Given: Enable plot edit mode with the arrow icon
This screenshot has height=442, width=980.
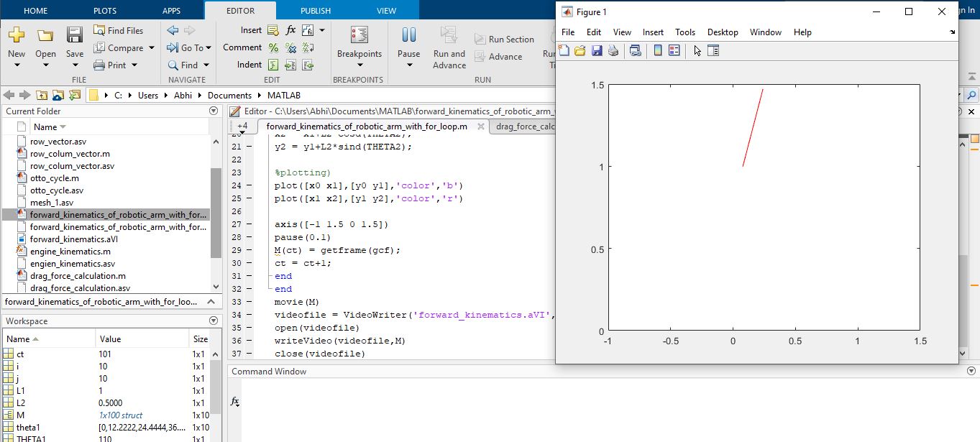Looking at the screenshot, I should pos(697,50).
